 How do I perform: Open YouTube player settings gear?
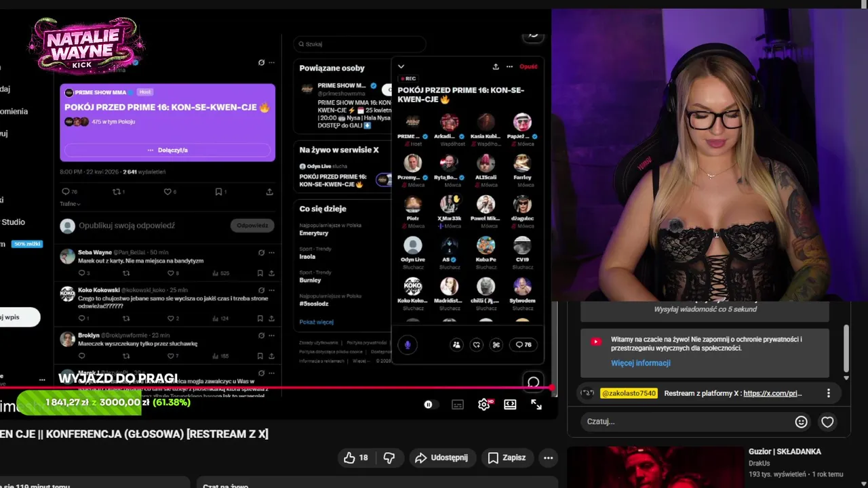point(484,405)
